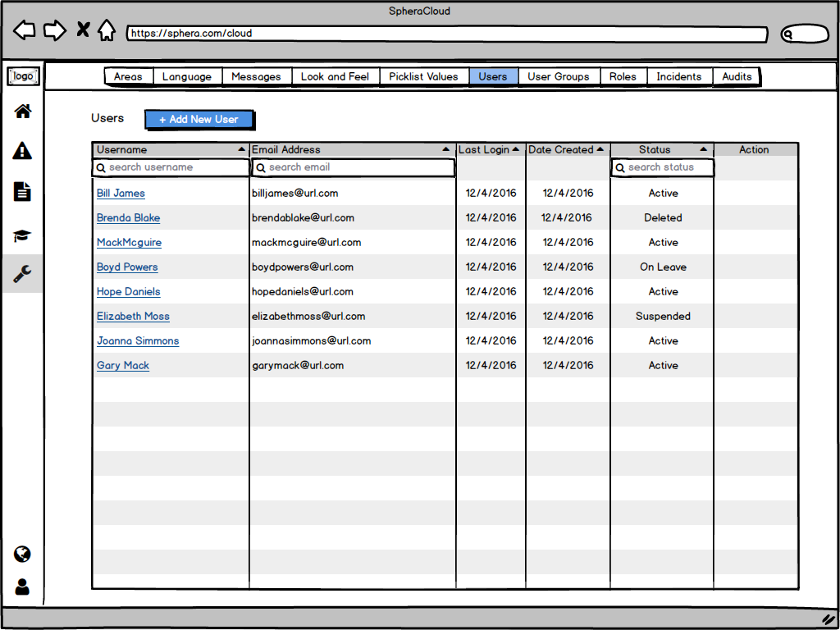Click the Action column header

[x=755, y=149]
